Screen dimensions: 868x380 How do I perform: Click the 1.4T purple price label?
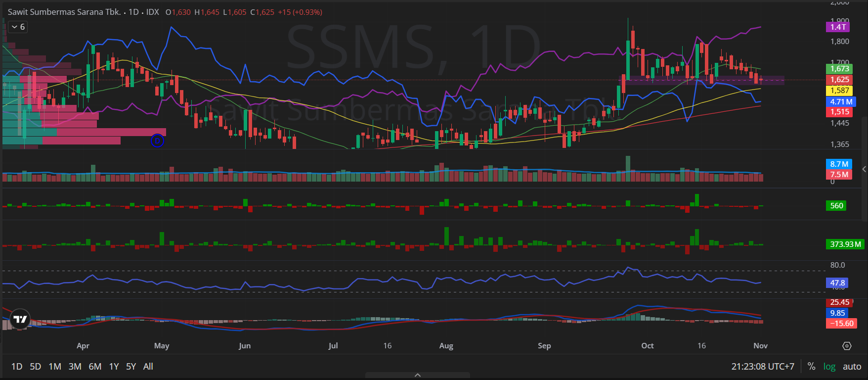pos(838,27)
